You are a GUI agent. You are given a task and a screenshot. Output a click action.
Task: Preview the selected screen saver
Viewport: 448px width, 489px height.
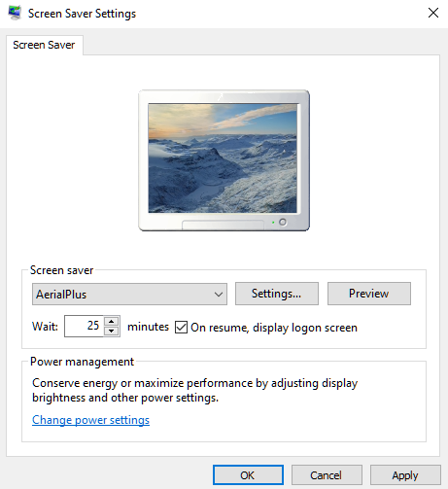point(369,294)
